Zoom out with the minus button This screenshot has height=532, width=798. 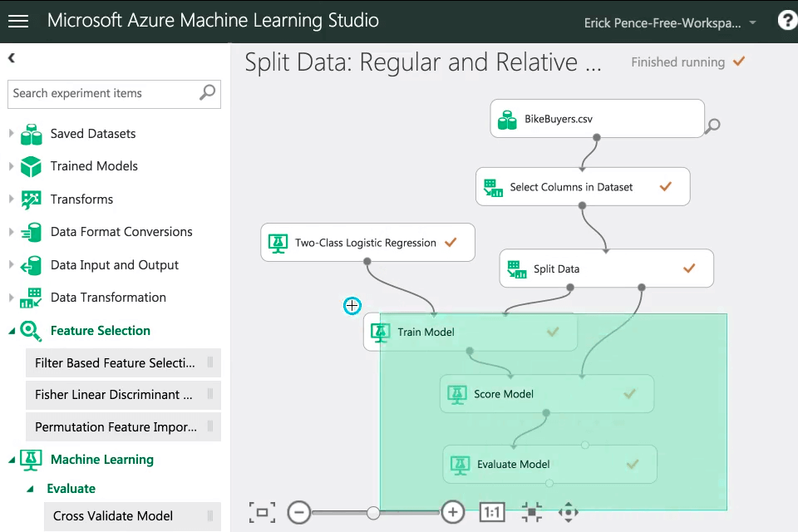pos(299,512)
